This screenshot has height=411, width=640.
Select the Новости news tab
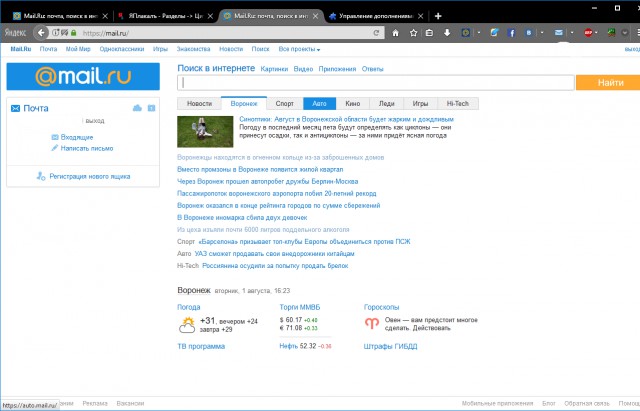tap(199, 104)
